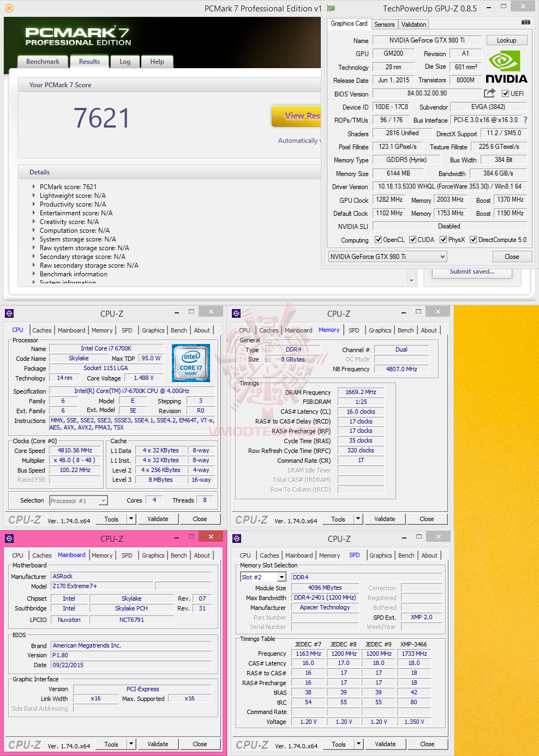
Task: Expand the Benchmark information row
Action: 34,274
